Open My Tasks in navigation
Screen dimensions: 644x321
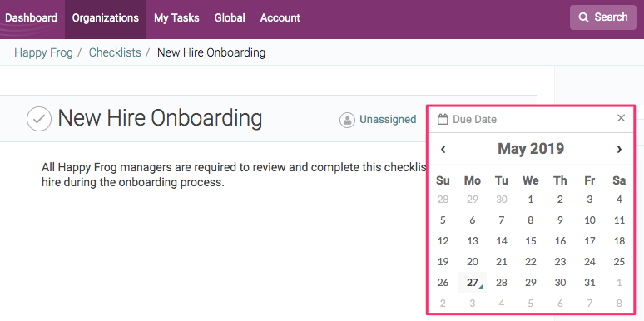176,18
